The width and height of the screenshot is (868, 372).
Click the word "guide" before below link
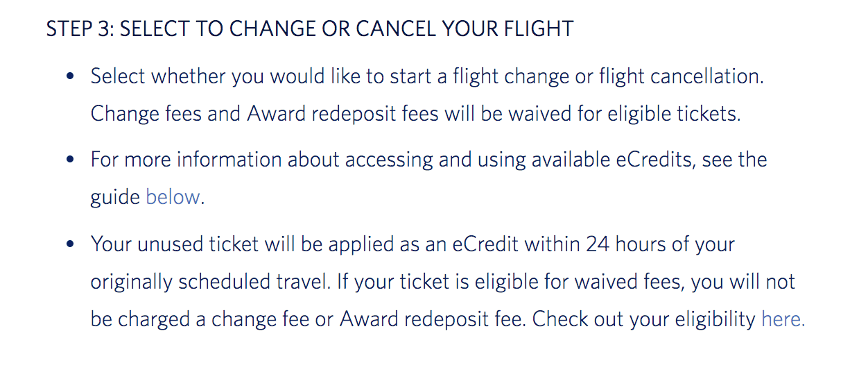coord(115,197)
